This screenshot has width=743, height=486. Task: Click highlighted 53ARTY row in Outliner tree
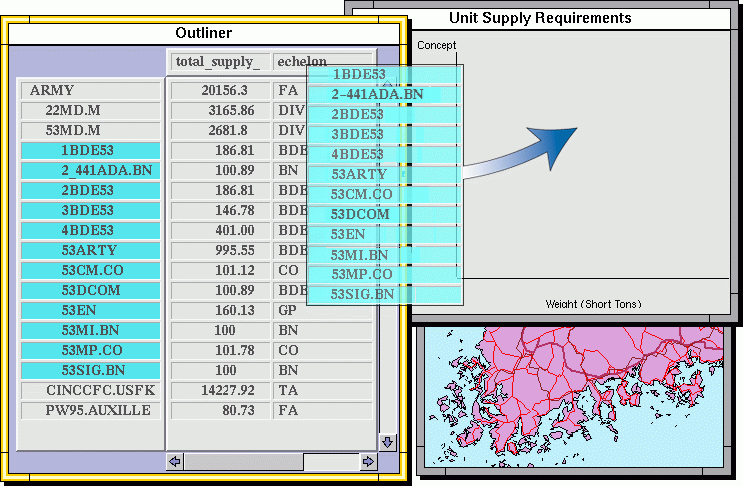[x=90, y=251]
